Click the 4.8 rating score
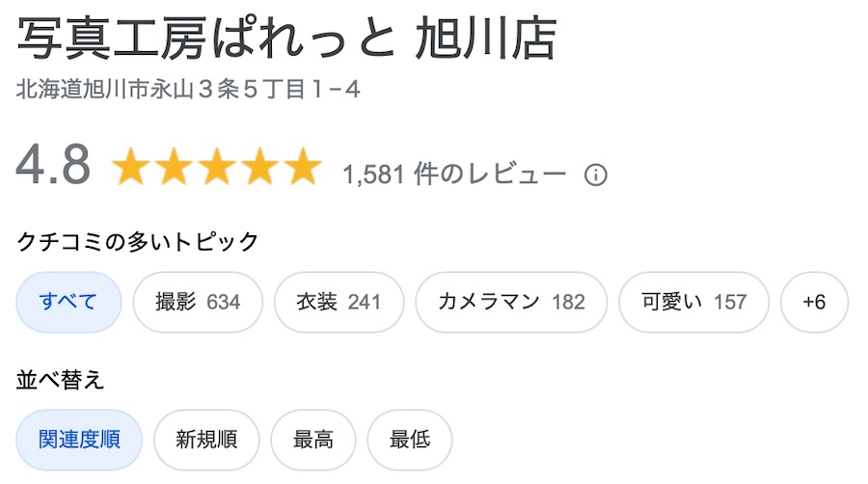 (x=53, y=165)
